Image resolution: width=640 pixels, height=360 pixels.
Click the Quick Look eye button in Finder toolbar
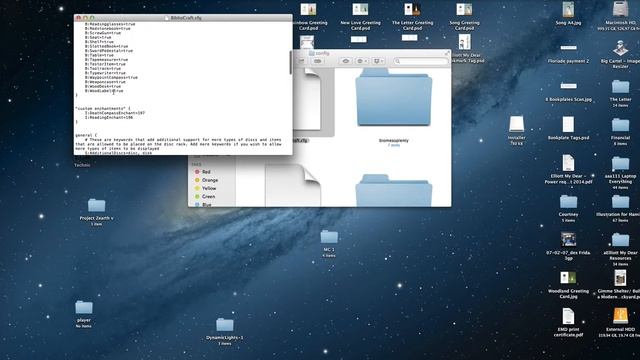click(x=346, y=61)
